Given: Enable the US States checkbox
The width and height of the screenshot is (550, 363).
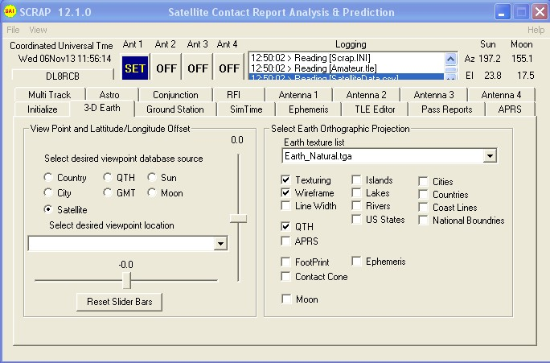Looking at the screenshot, I should [x=356, y=220].
